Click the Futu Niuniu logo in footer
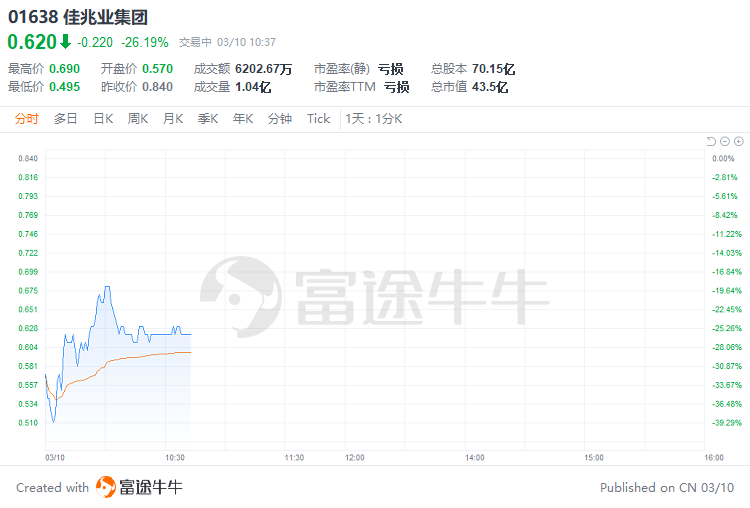The width and height of the screenshot is (750, 508). (139, 487)
